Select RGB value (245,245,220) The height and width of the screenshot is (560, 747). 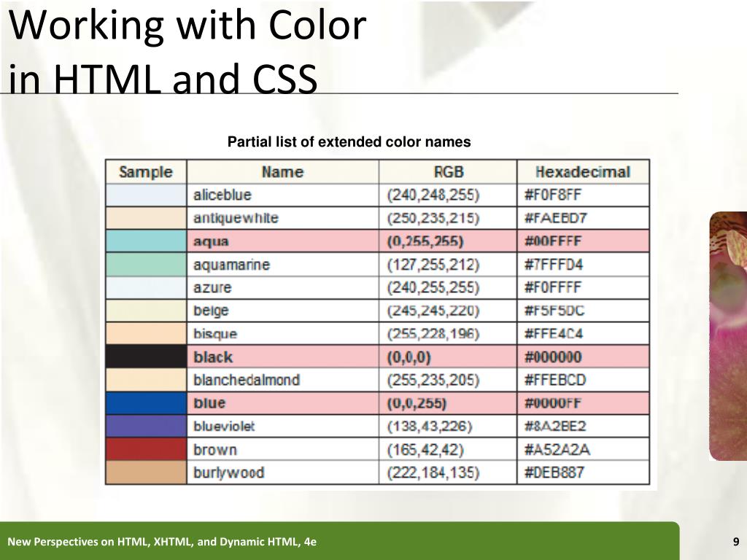(433, 311)
